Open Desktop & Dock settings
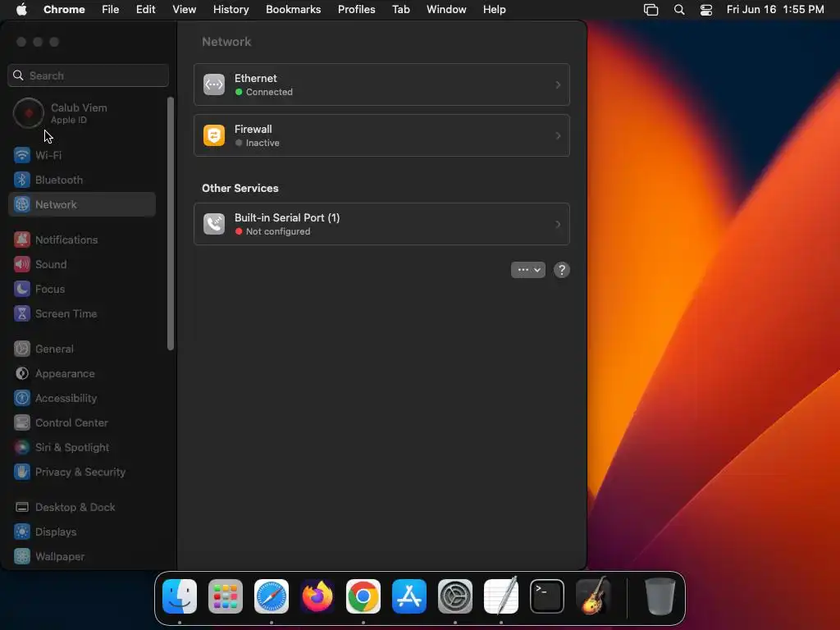The height and width of the screenshot is (630, 840). coord(82,508)
